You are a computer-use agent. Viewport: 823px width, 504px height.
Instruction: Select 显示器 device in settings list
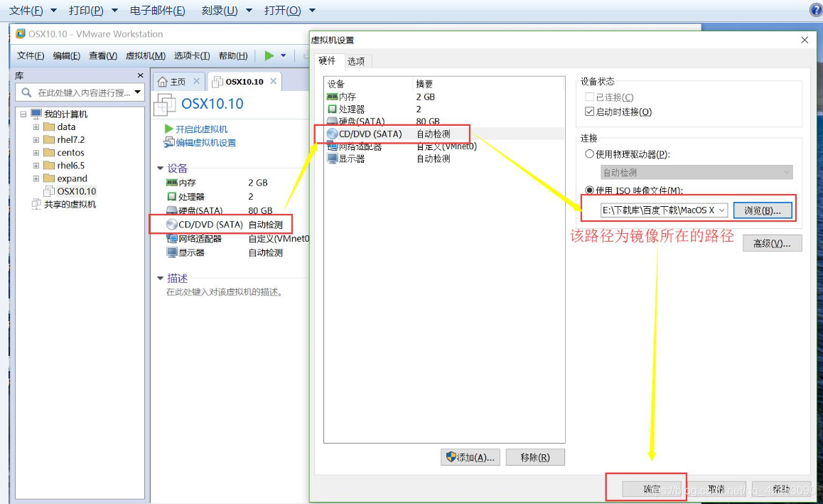pyautogui.click(x=444, y=159)
